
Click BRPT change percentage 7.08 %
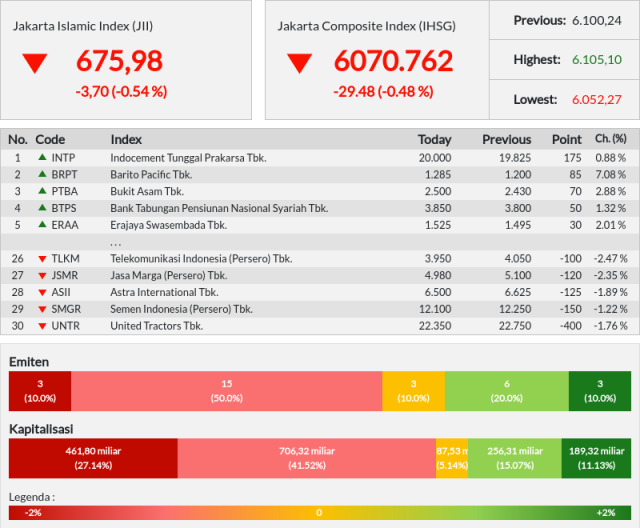tap(610, 174)
